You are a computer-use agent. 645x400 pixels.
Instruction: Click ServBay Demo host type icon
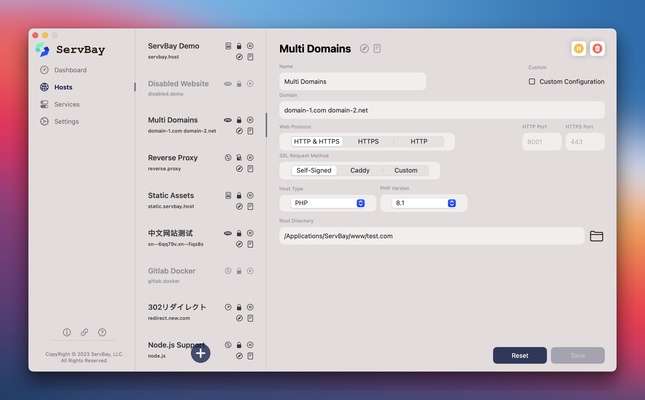click(x=228, y=46)
